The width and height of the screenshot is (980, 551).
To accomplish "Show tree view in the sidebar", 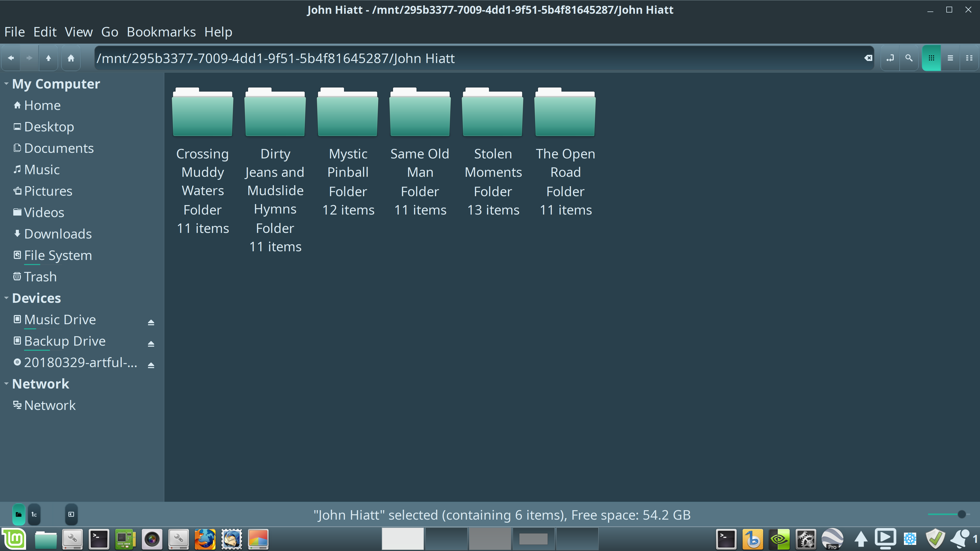I will point(34,515).
